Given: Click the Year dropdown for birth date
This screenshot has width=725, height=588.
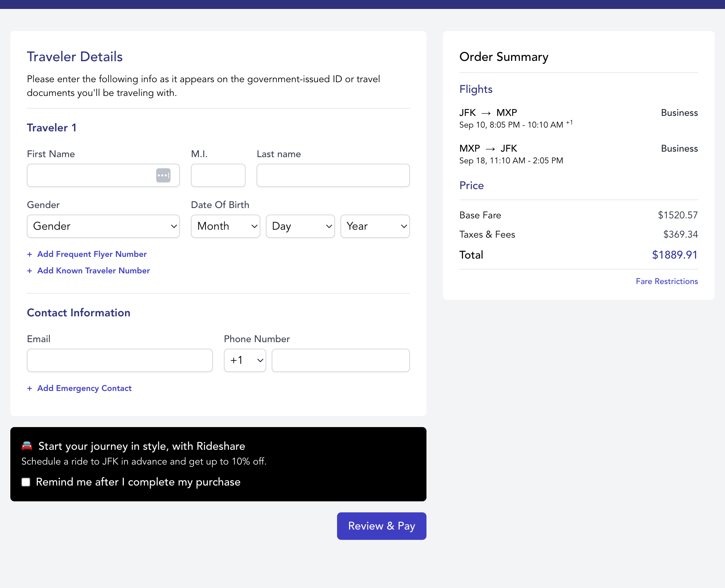Looking at the screenshot, I should click(375, 226).
